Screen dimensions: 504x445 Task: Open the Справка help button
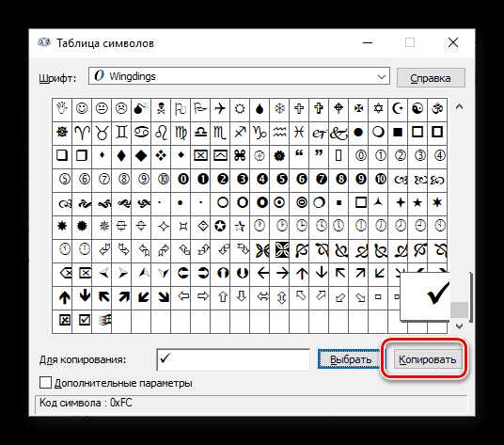tap(431, 77)
